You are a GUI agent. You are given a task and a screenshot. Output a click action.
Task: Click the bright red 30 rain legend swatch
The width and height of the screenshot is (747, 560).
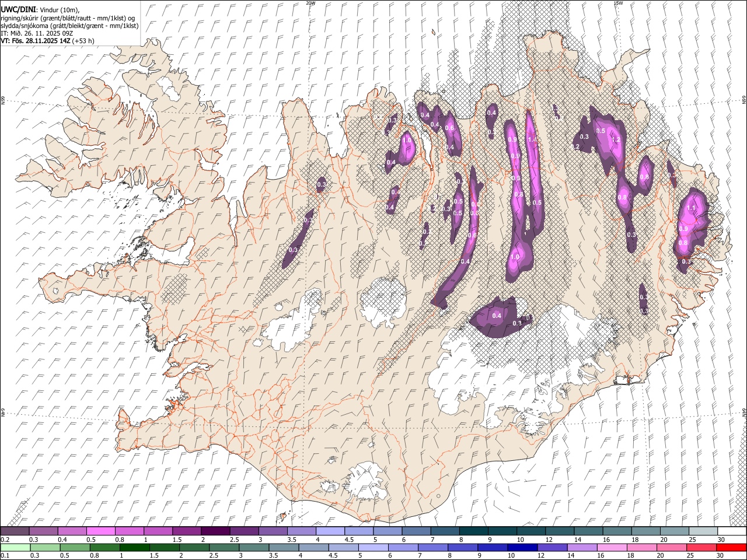tap(731, 548)
